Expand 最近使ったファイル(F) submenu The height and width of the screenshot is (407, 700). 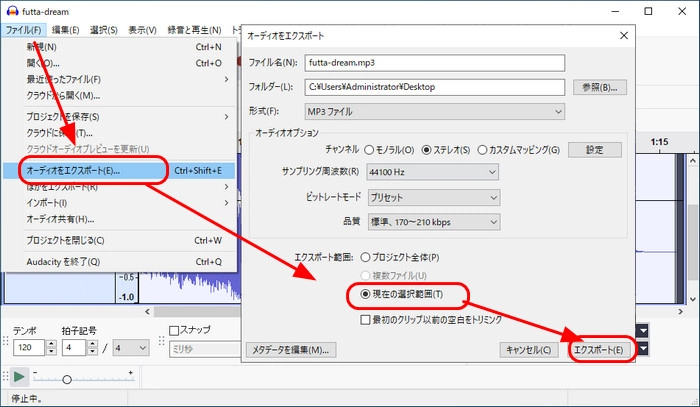click(x=119, y=79)
